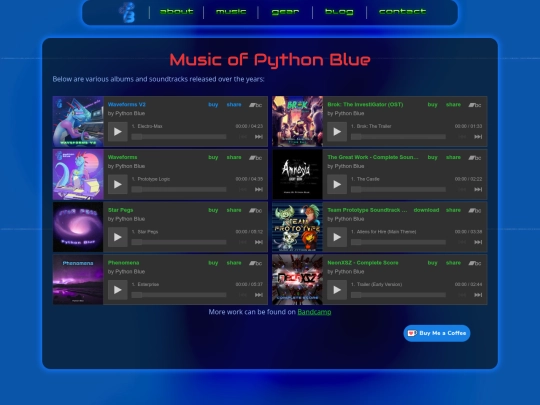
Task: Open the Bandcamp link below the players
Action: 314,312
